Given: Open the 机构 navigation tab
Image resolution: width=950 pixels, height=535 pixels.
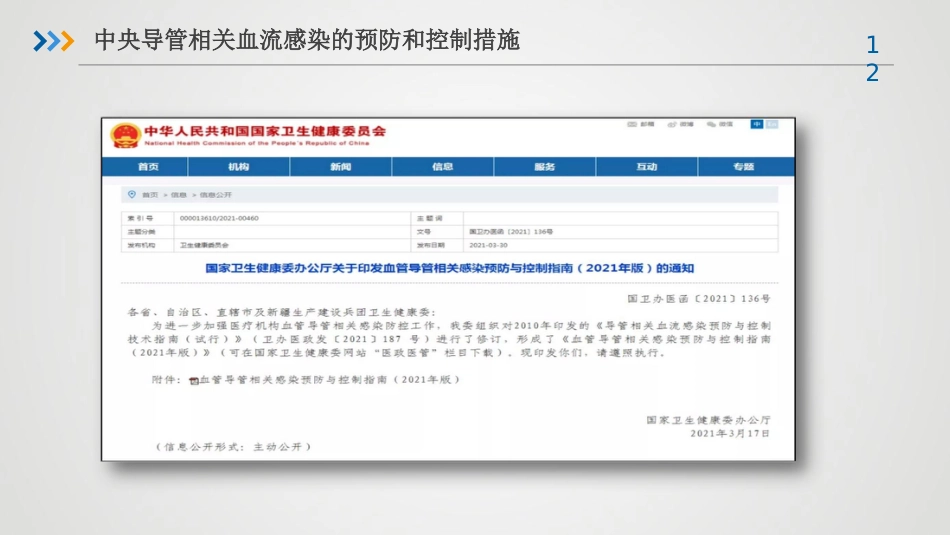Looking at the screenshot, I should coord(239,167).
